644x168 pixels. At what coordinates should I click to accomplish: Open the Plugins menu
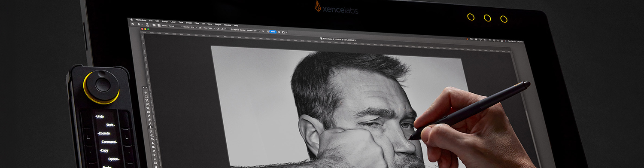pos(218,24)
